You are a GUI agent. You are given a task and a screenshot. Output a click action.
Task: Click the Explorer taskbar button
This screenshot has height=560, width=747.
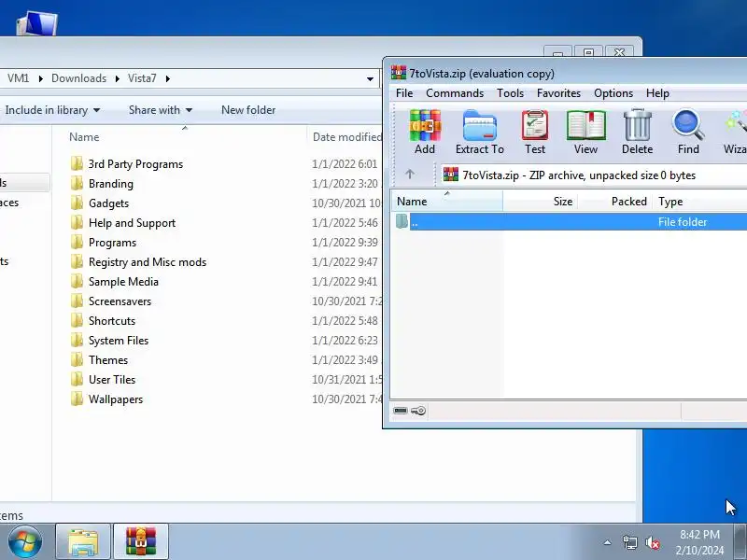(83, 541)
